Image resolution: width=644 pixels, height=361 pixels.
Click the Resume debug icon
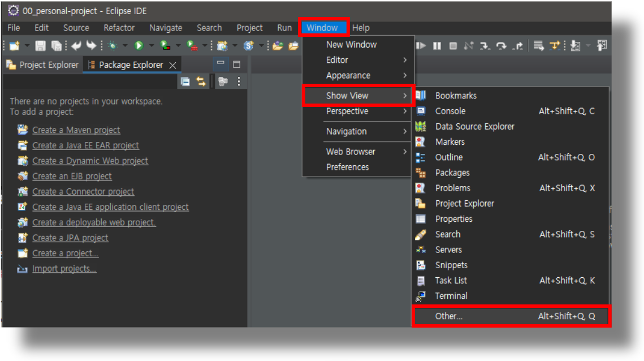pyautogui.click(x=421, y=46)
